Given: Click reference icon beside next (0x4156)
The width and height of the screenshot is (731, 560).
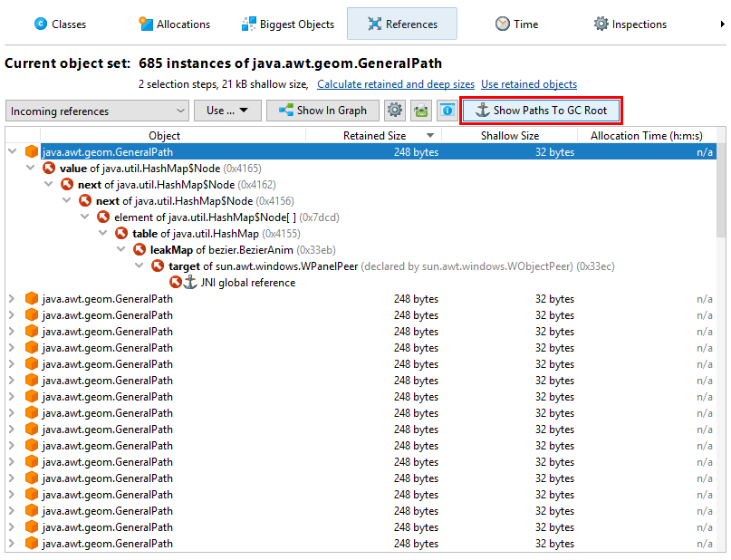Looking at the screenshot, I should coord(85,201).
